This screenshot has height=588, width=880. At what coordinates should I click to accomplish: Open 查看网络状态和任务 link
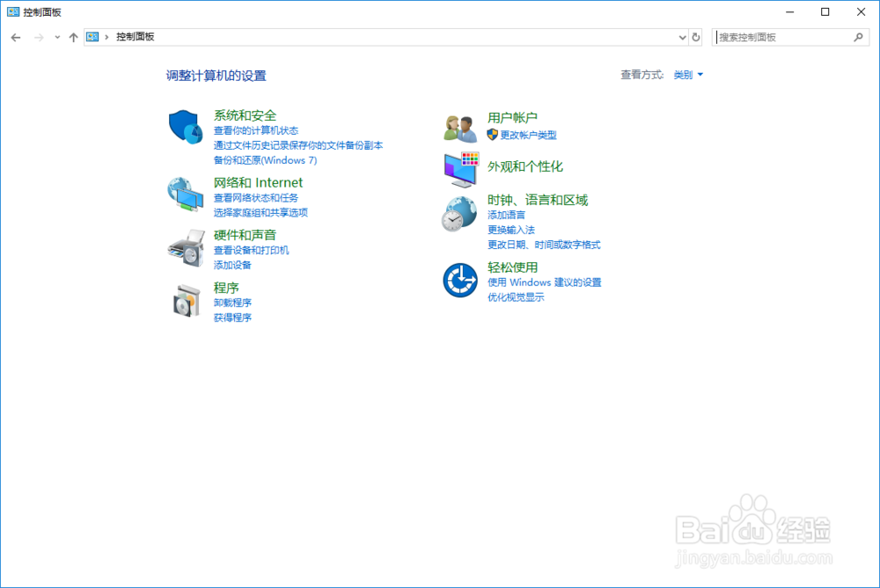pyautogui.click(x=256, y=198)
